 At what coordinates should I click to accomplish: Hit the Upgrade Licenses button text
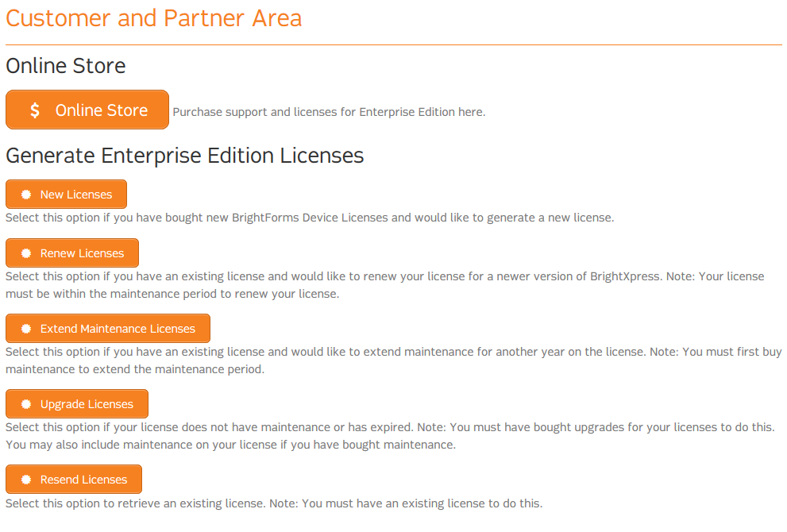click(x=87, y=404)
